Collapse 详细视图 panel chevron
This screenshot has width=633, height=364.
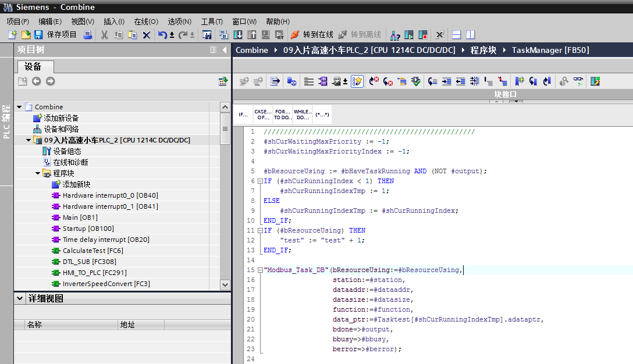[19, 298]
